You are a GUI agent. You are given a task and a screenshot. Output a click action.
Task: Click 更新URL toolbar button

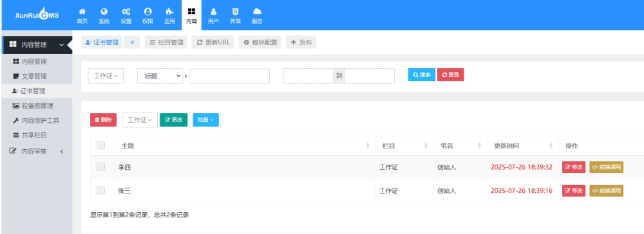click(x=213, y=42)
